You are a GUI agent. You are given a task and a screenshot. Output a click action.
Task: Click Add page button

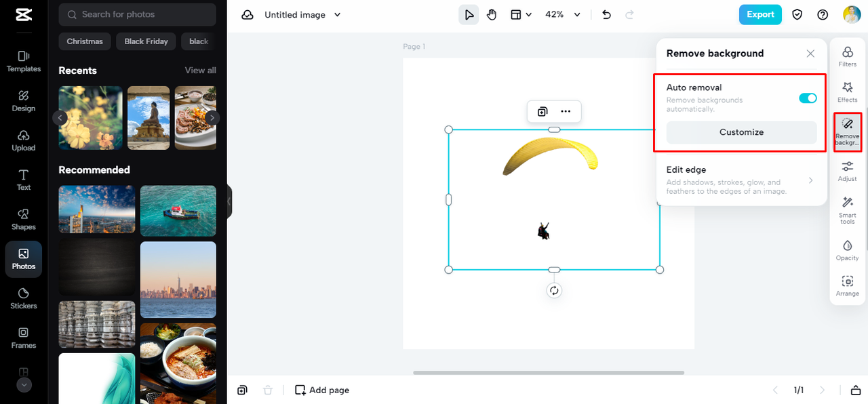pyautogui.click(x=322, y=390)
